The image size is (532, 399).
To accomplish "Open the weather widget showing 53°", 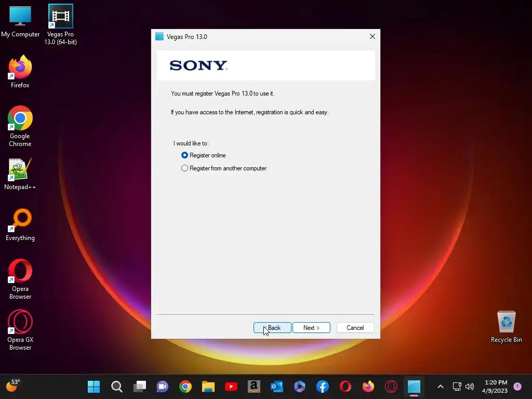I will [x=13, y=385].
